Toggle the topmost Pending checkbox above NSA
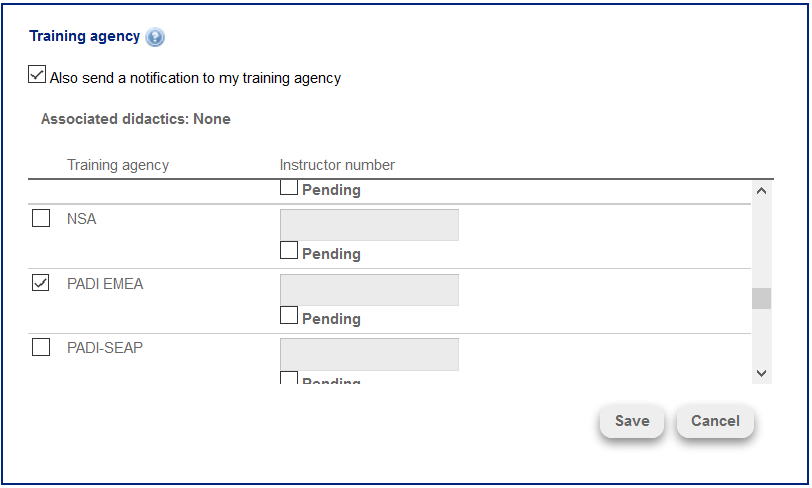The image size is (812, 488). click(x=289, y=188)
